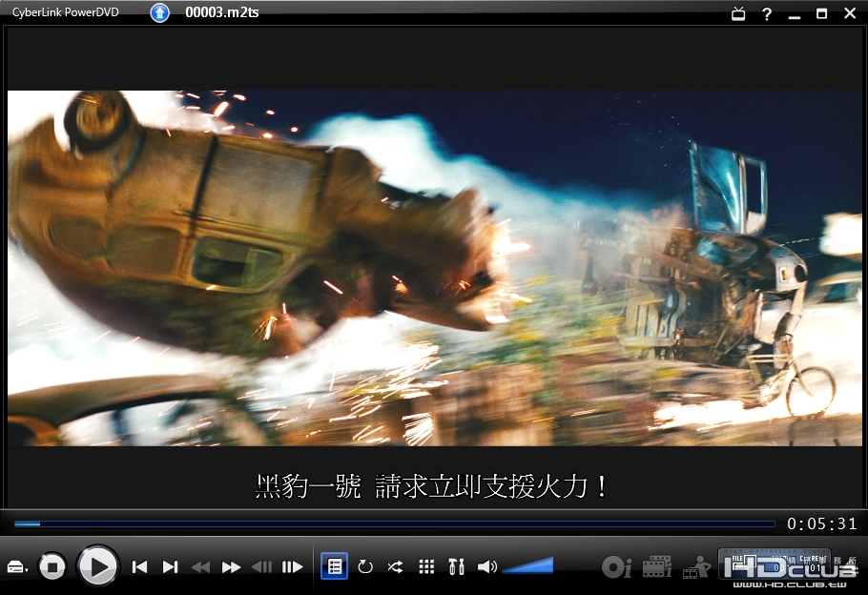This screenshot has width=868, height=595.
Task: Click the blue upgrade arrow icon
Action: pos(160,12)
